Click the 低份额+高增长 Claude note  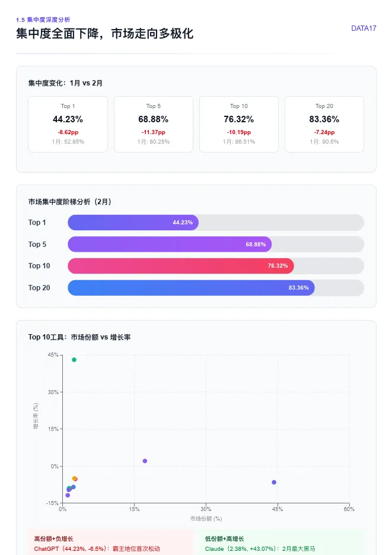tap(281, 543)
